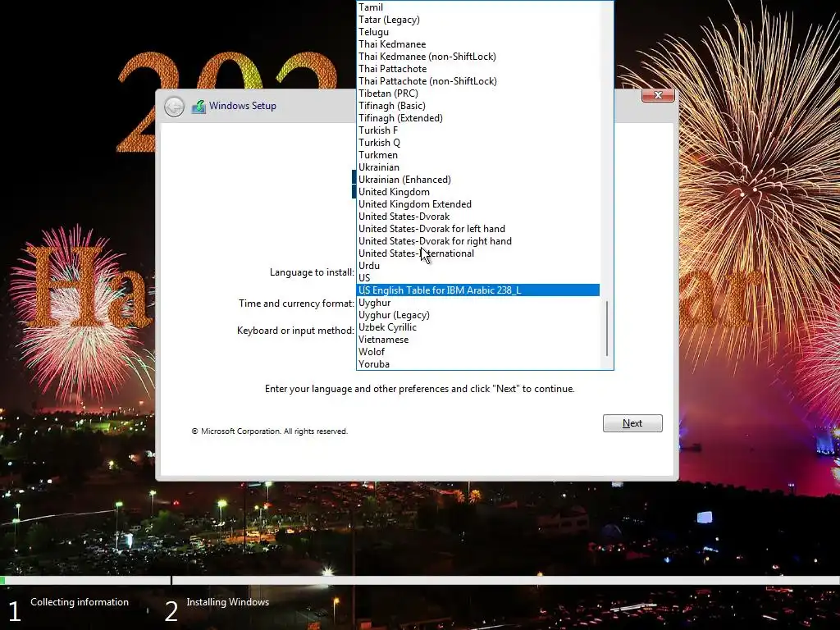Click the Windows Setup title icon
Screen dimensions: 840x630
pos(199,107)
